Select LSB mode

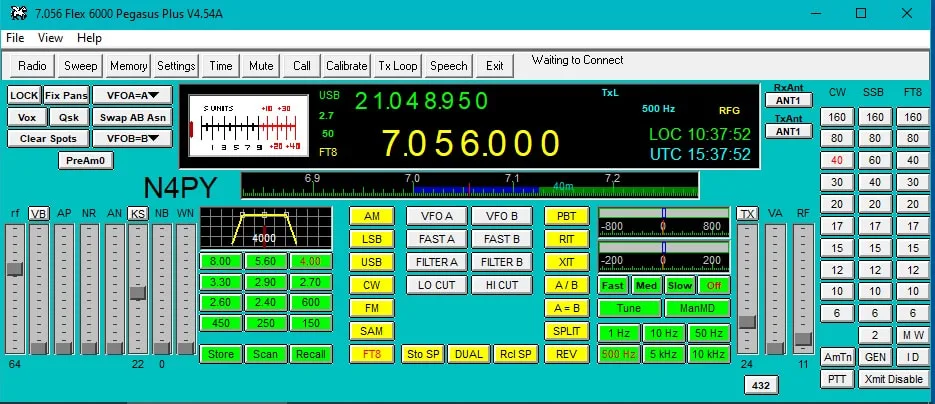371,240
